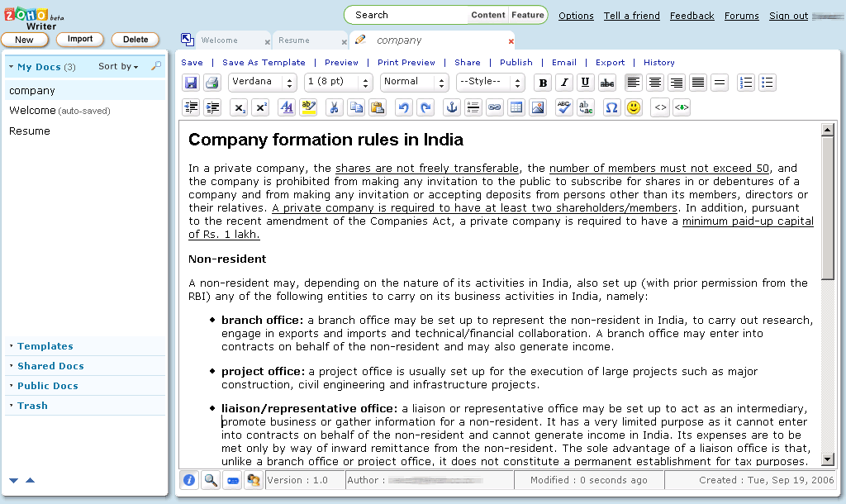Click the New button
The image size is (846, 504).
tap(24, 40)
